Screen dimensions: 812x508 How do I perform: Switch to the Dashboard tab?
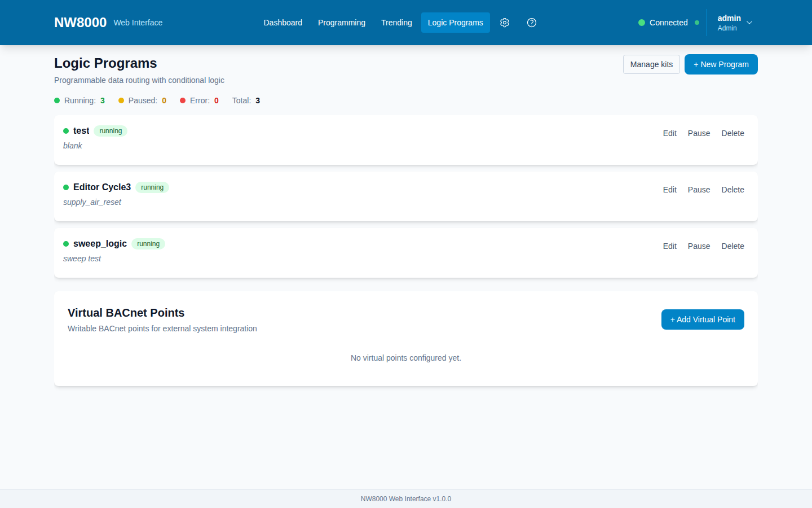(x=283, y=23)
